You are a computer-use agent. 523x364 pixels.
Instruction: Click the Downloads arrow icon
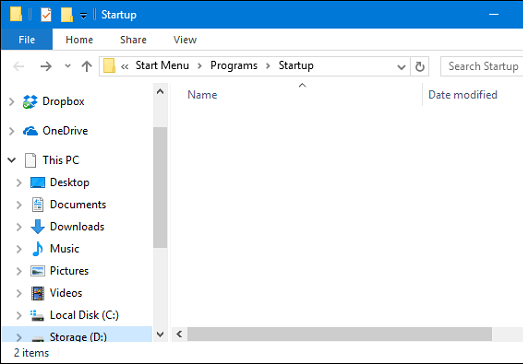click(38, 227)
